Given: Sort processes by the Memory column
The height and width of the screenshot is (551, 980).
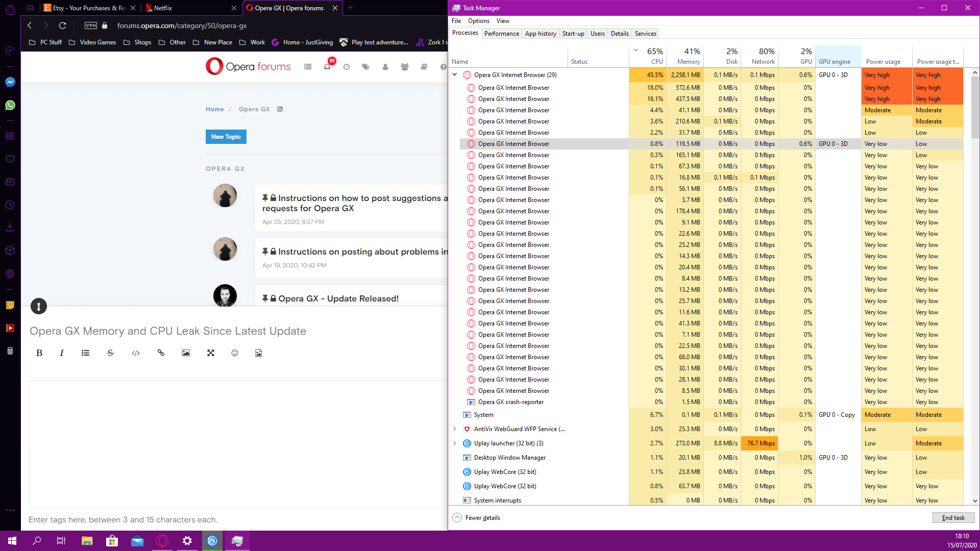Looking at the screenshot, I should pos(685,56).
